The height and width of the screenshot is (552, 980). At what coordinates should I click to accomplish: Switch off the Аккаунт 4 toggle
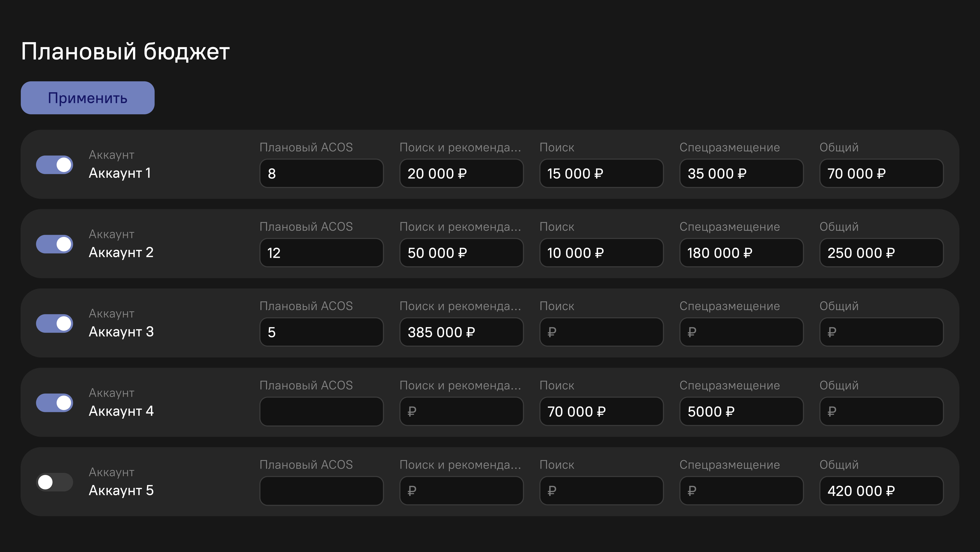54,403
